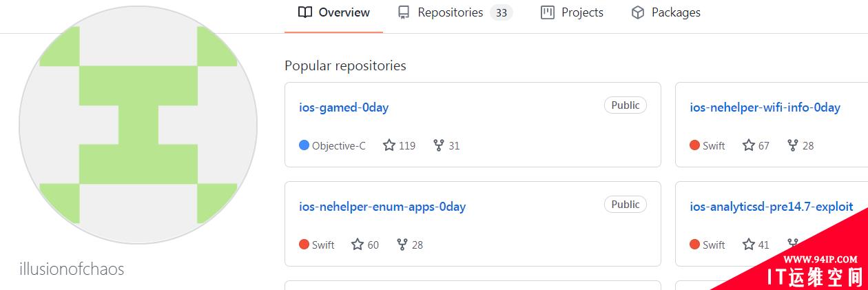Open ios-nehelper-enum-apps-0day repository
Image resolution: width=868 pixels, height=290 pixels.
[382, 207]
